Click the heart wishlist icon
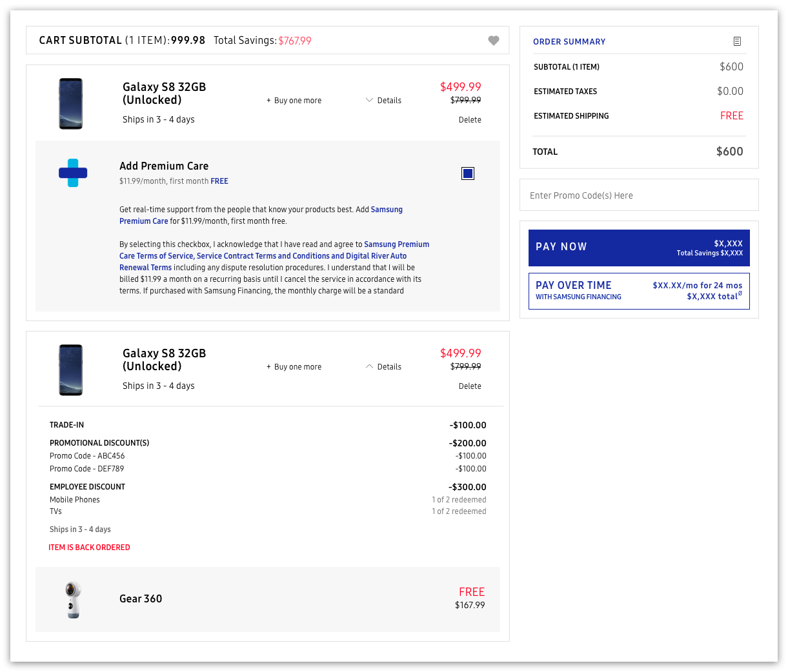The width and height of the screenshot is (788, 672). 494,41
